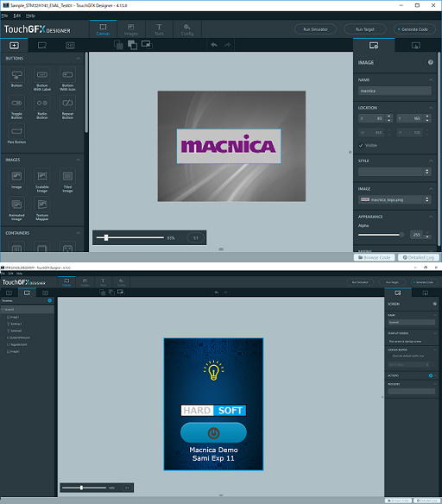Open File menu in upper window

tap(4, 16)
